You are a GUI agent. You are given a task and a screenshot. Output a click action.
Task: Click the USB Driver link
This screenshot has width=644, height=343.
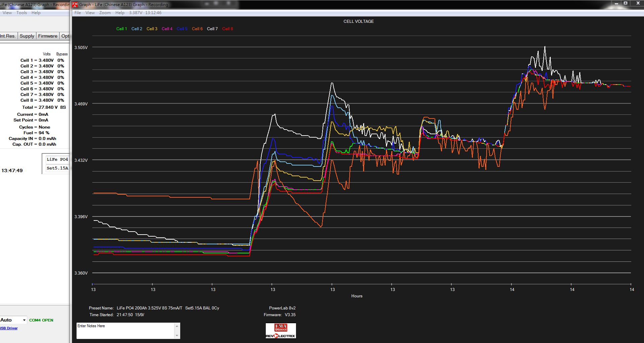point(9,328)
